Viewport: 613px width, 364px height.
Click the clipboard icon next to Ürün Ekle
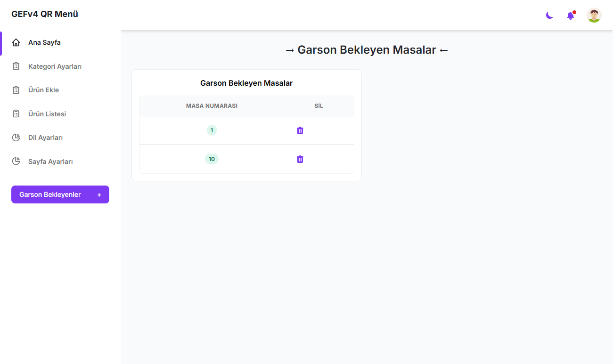tap(16, 90)
